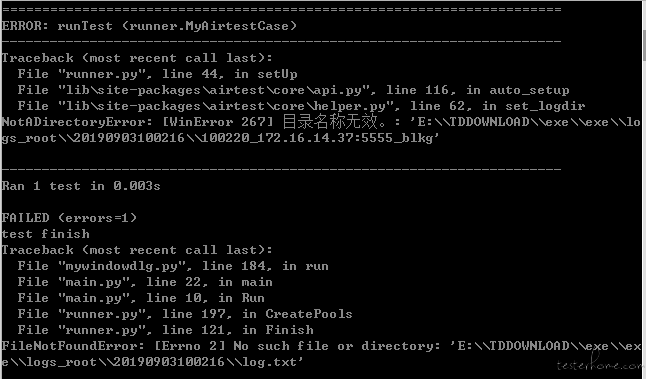Click the 'runner.py line 44, in setUp' line
This screenshot has width=646, height=379.
[157, 74]
